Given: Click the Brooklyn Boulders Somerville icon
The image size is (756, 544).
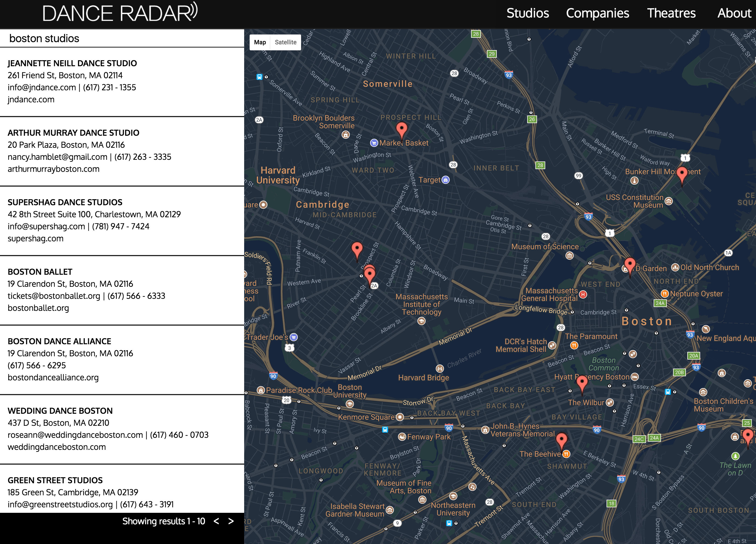Looking at the screenshot, I should tap(346, 135).
